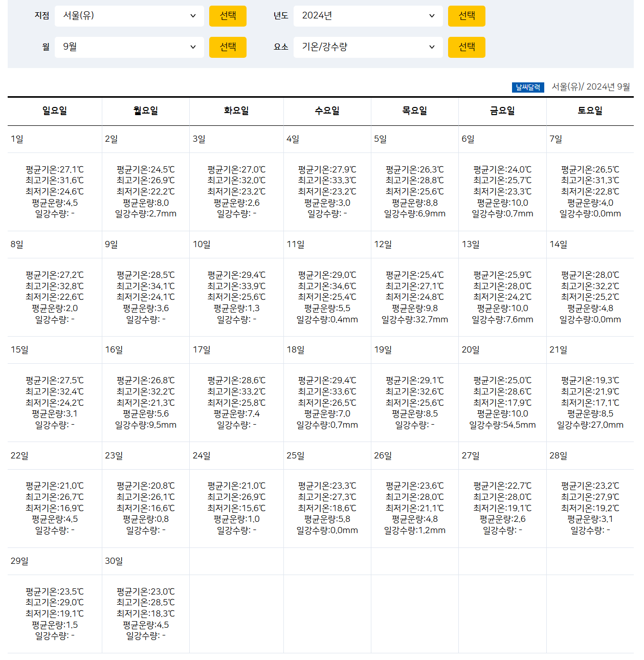Click the 선택 button next to 월

click(x=228, y=47)
